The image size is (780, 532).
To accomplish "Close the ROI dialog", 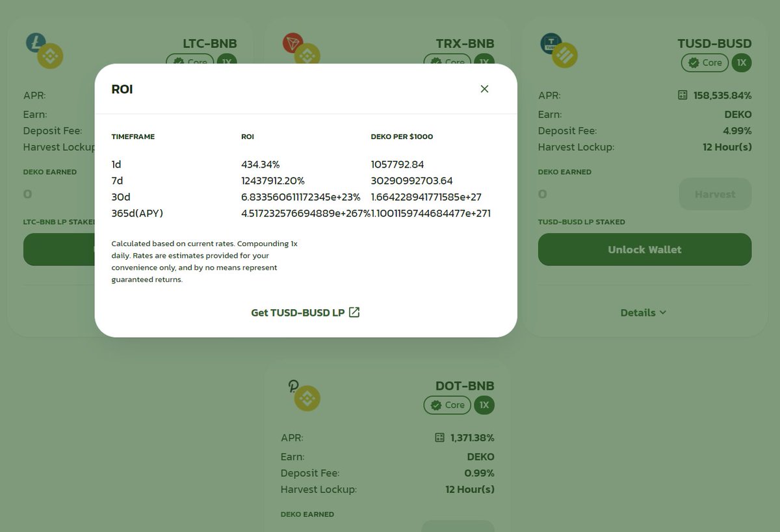I will (484, 89).
